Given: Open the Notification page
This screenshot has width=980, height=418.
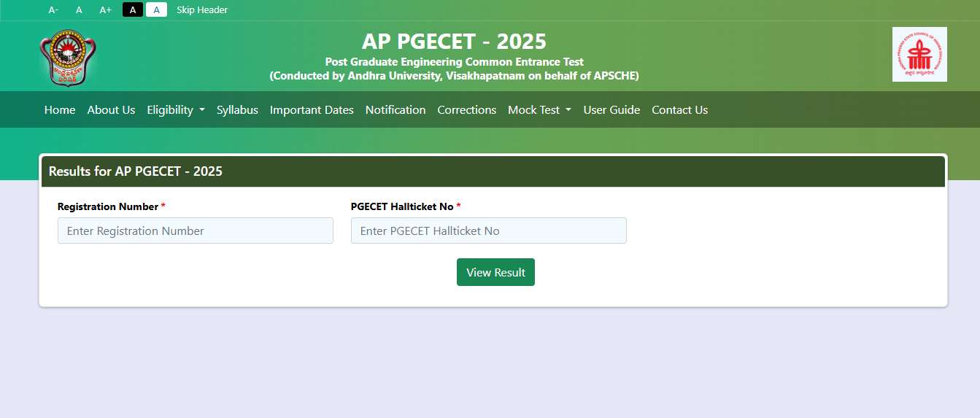Looking at the screenshot, I should (396, 110).
